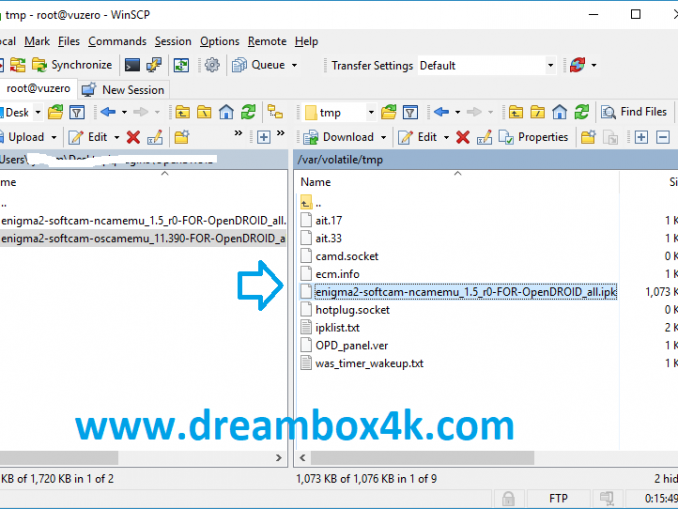Click the remote Properties button
678x509 pixels.
click(534, 138)
